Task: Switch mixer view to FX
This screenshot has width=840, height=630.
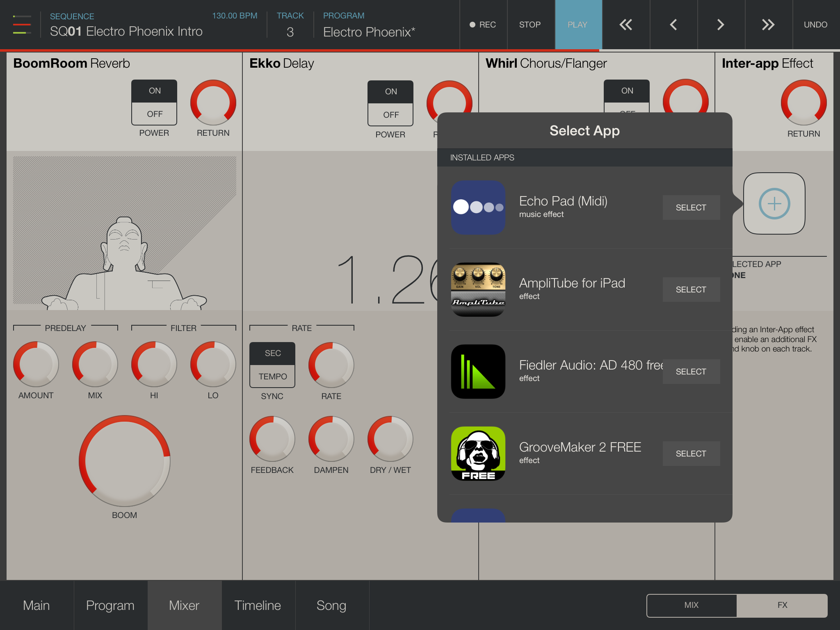Action: tap(782, 605)
